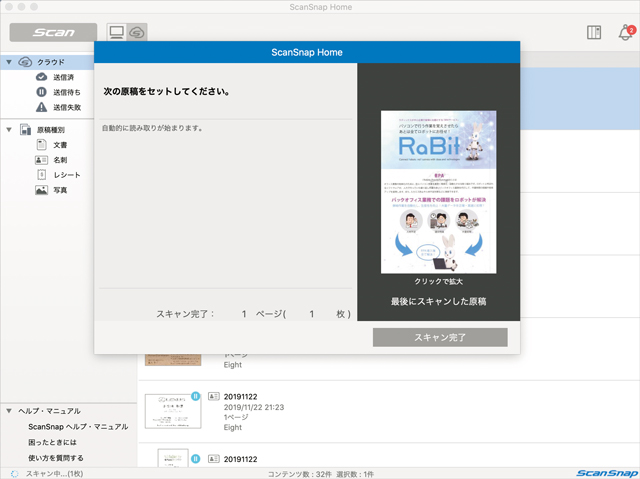Click the スキャン完了 button

pyautogui.click(x=440, y=338)
